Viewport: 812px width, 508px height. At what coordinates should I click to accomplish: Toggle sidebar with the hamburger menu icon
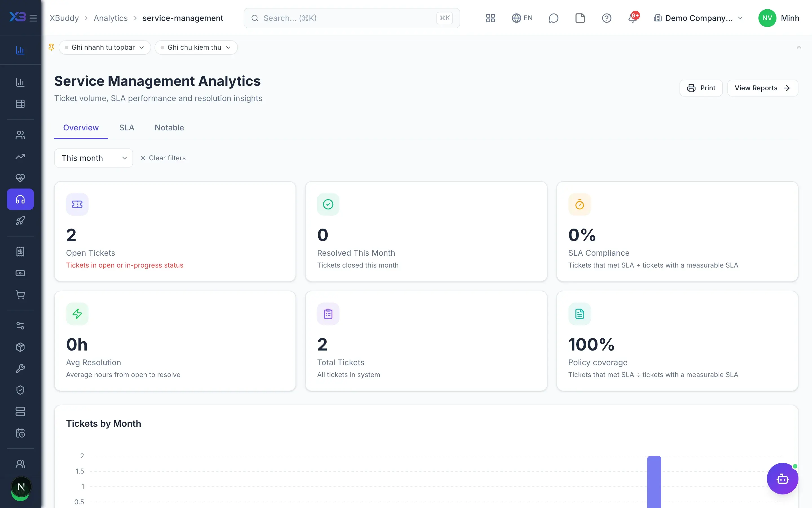coord(33,18)
